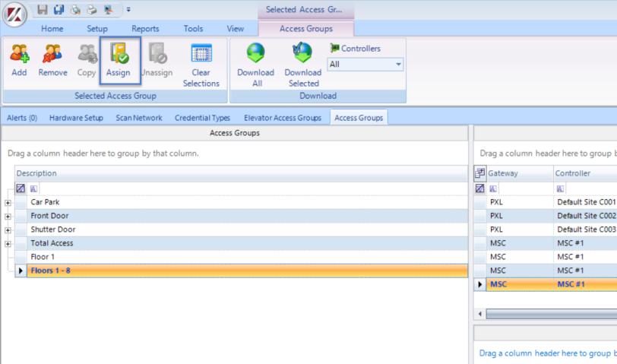Viewport: 617px width, 364px height.
Task: Click the Save All icon in quick access toolbar
Action: (59, 9)
